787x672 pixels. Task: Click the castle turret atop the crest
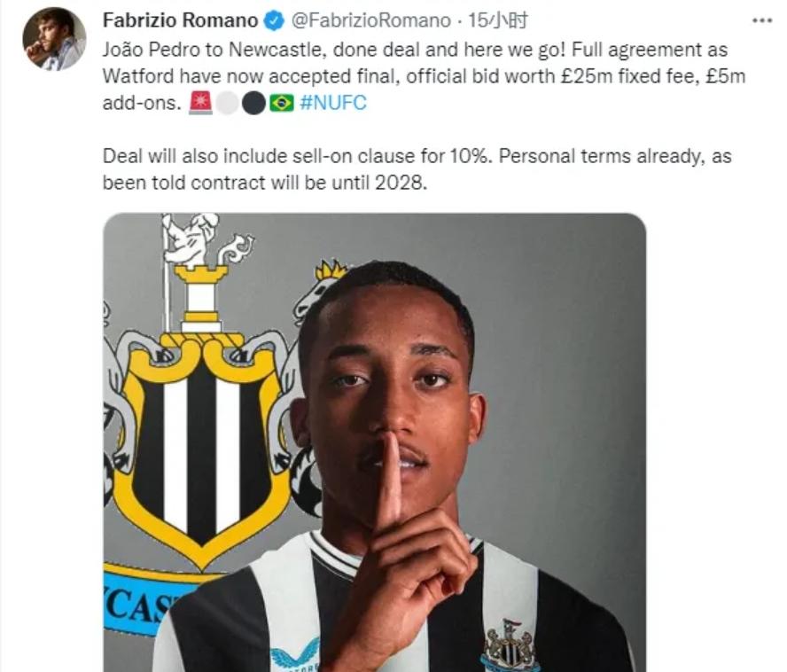click(x=201, y=297)
